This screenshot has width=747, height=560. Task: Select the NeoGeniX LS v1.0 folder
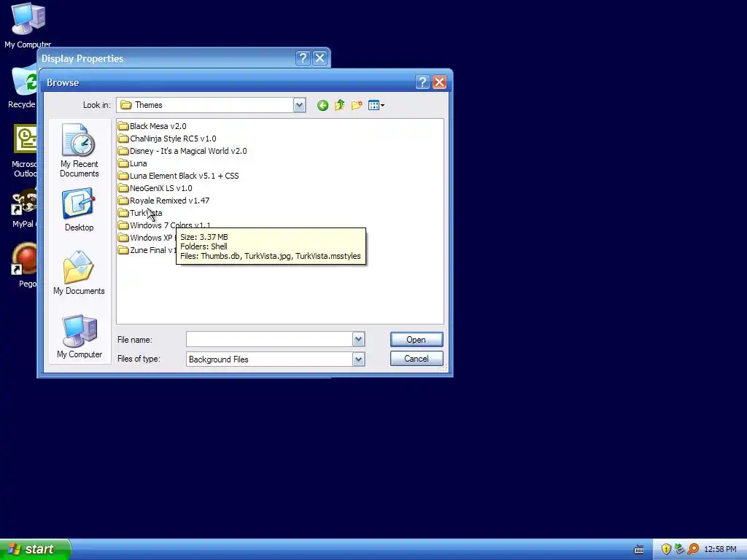[x=155, y=188]
